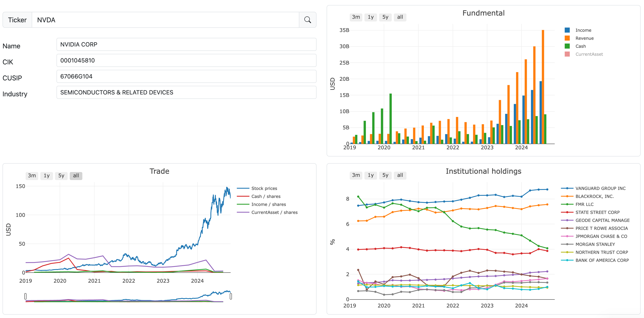Select the active all range in Trade chart

76,176
